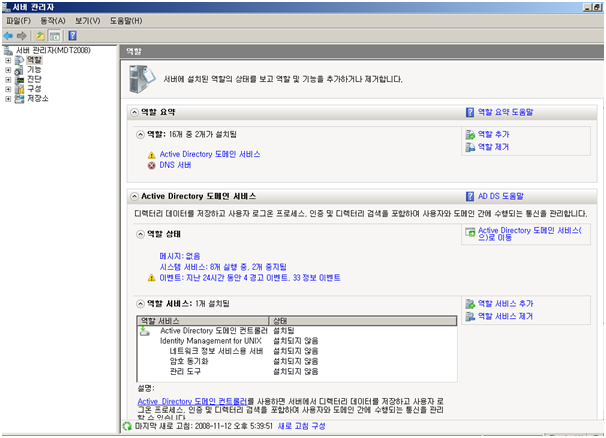
Task: Click the 역할 서비스 column header
Action: click(x=203, y=321)
